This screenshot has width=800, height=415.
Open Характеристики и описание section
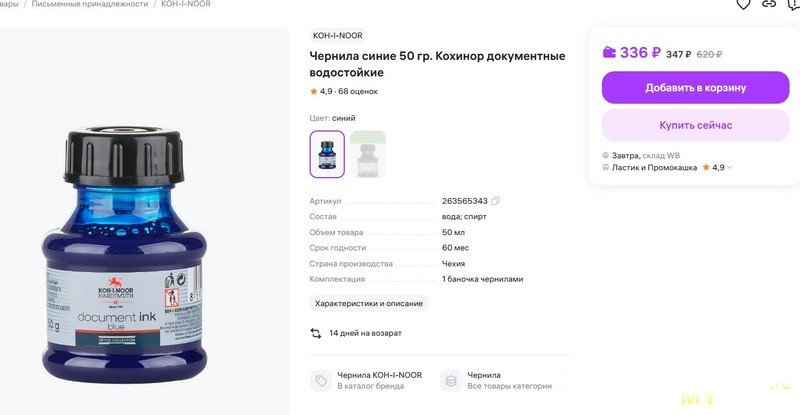[368, 303]
